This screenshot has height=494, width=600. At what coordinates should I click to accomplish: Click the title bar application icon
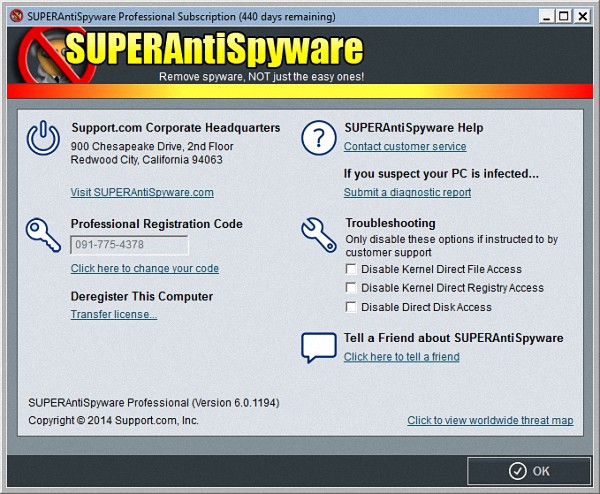click(x=16, y=16)
